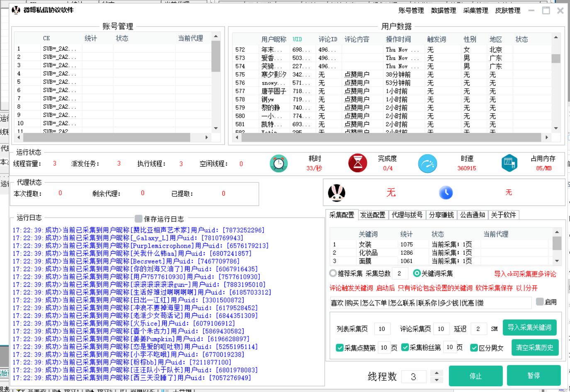This screenshot has height=392, width=570.
Task: Click the memory usage chip icon
Action: [x=509, y=163]
